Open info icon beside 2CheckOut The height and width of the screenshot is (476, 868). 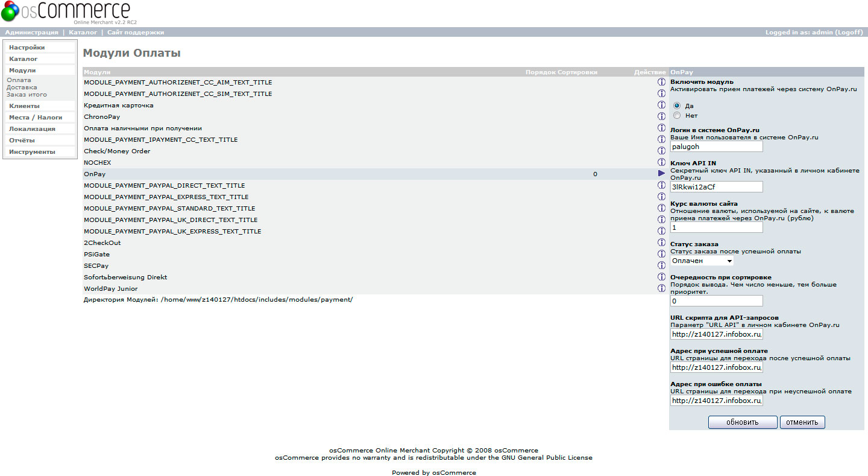pyautogui.click(x=661, y=243)
